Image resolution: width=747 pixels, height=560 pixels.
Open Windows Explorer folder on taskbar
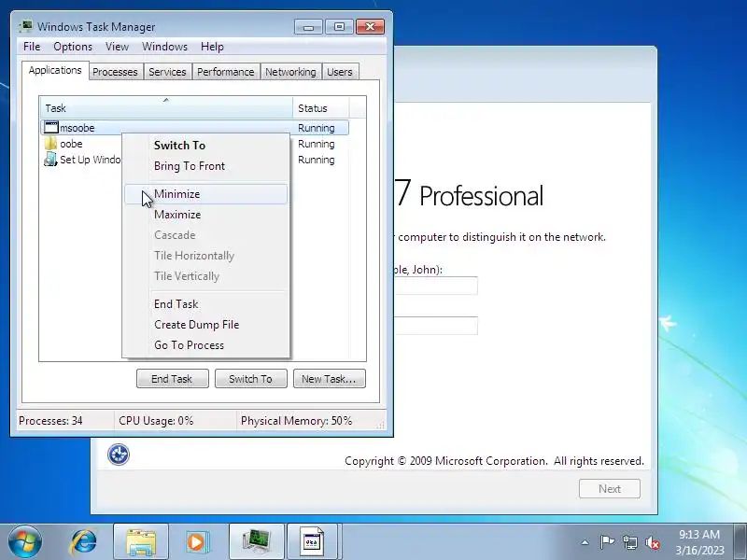tap(141, 542)
